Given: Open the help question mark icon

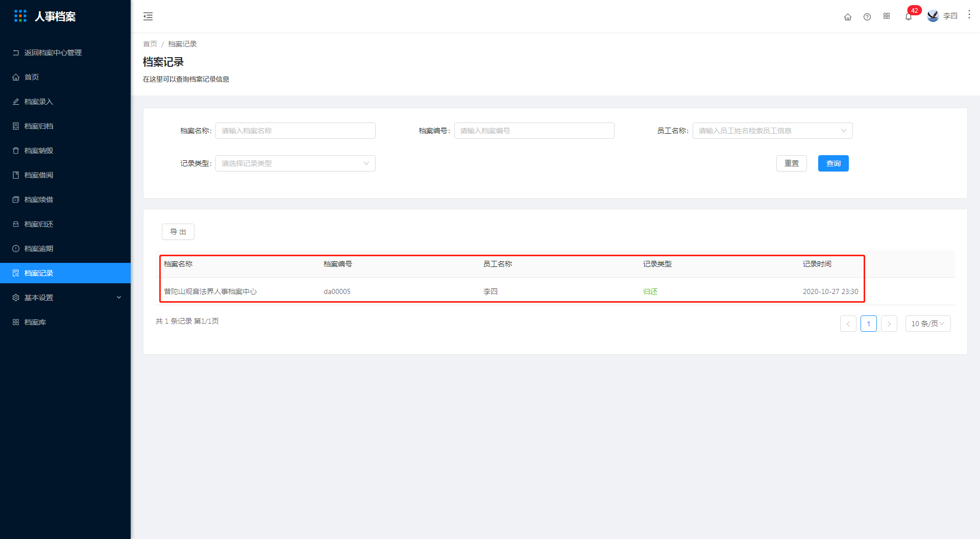Looking at the screenshot, I should [x=867, y=17].
